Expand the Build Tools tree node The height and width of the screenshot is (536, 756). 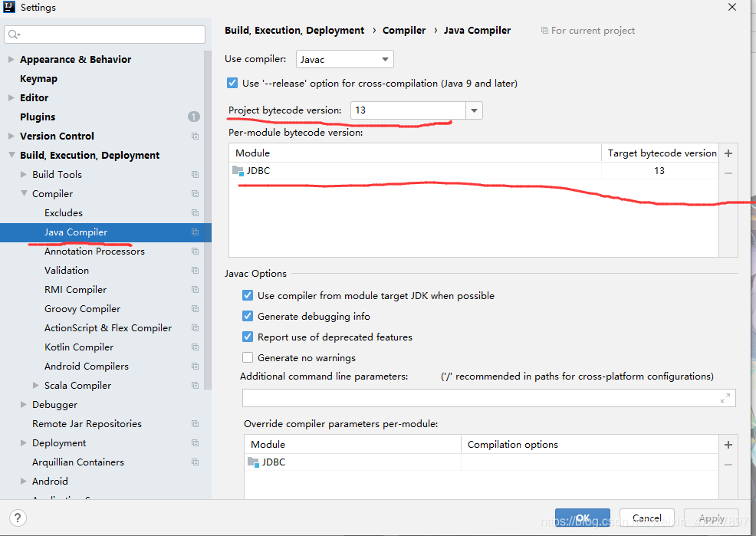click(x=24, y=175)
